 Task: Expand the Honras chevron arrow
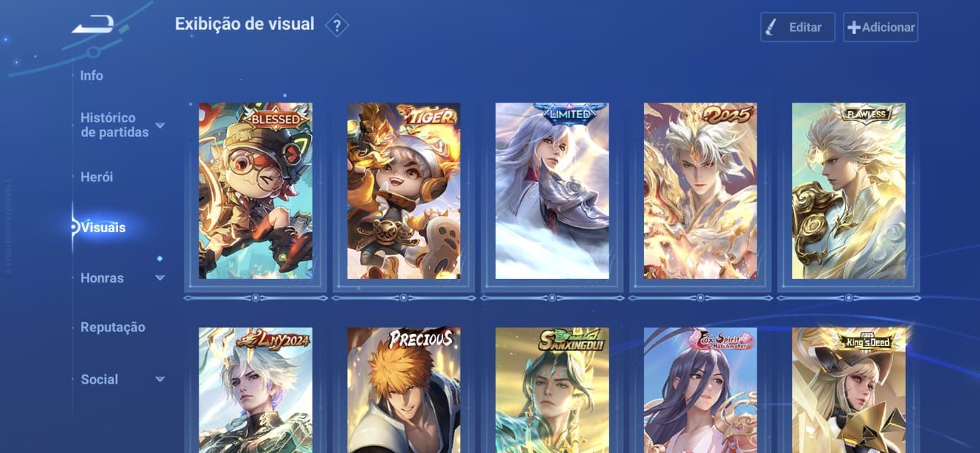161,278
